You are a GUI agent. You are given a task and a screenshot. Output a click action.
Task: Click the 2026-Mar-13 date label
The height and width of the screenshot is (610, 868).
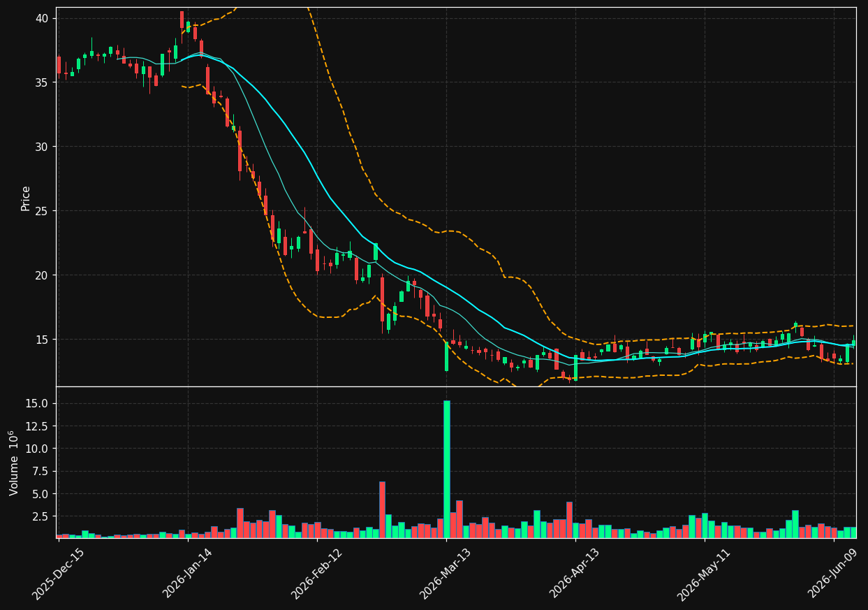click(445, 574)
